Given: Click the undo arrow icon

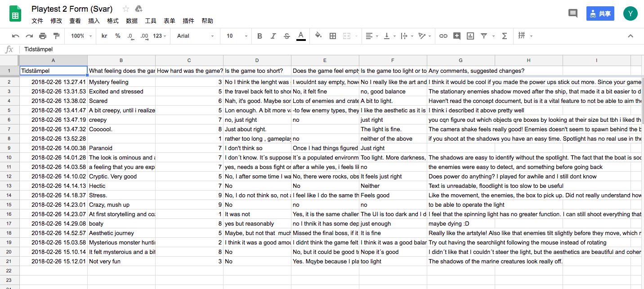Looking at the screenshot, I should click(x=16, y=36).
